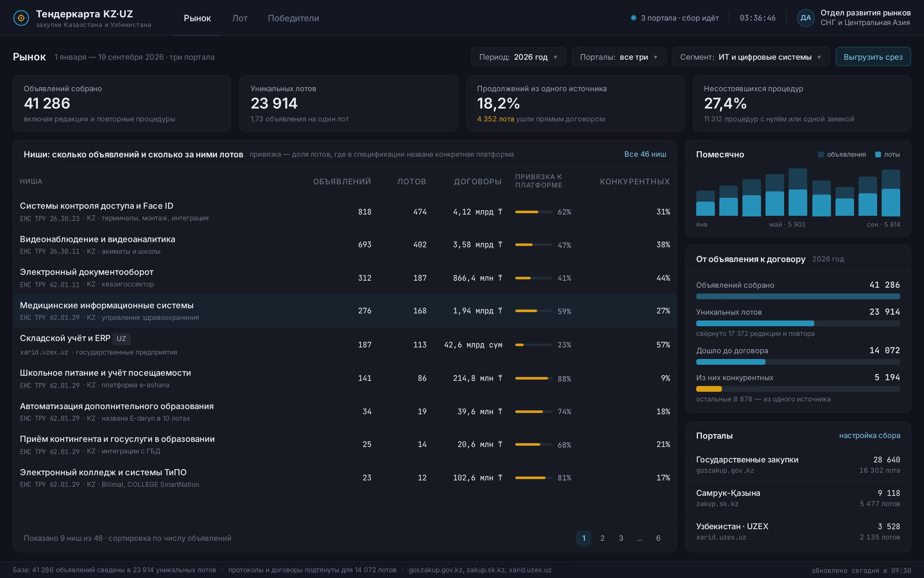
Task: Click the Тендеркарта target logo icon
Action: (x=21, y=18)
